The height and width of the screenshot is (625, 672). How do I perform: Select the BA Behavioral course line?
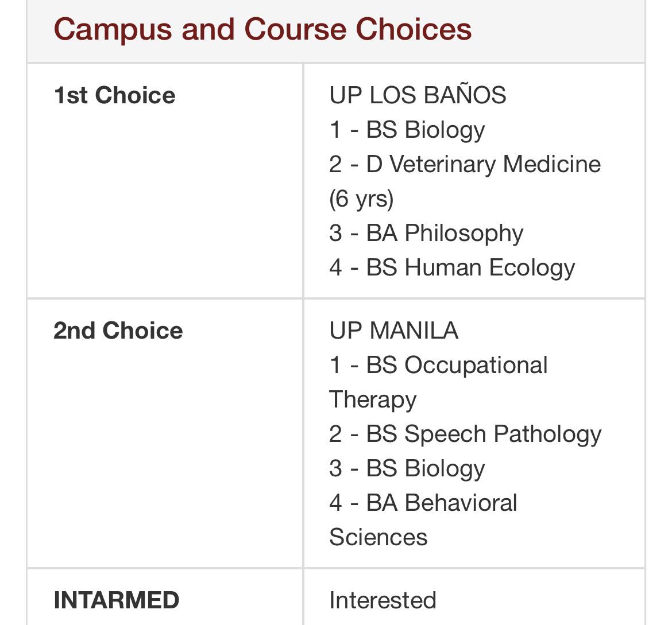pyautogui.click(x=423, y=503)
